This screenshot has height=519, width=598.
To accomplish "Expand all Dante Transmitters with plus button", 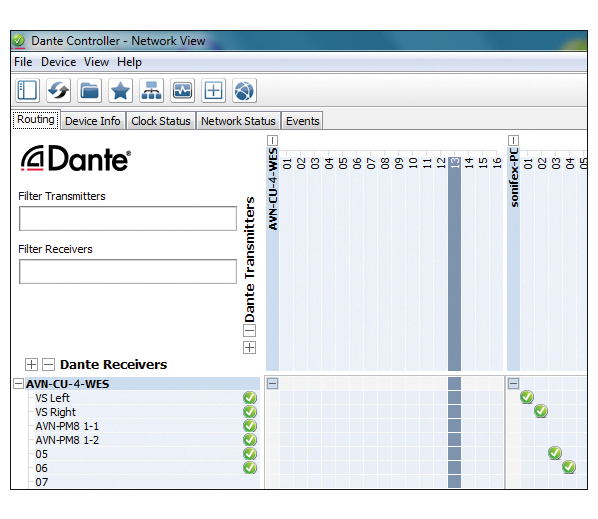I will [249, 347].
